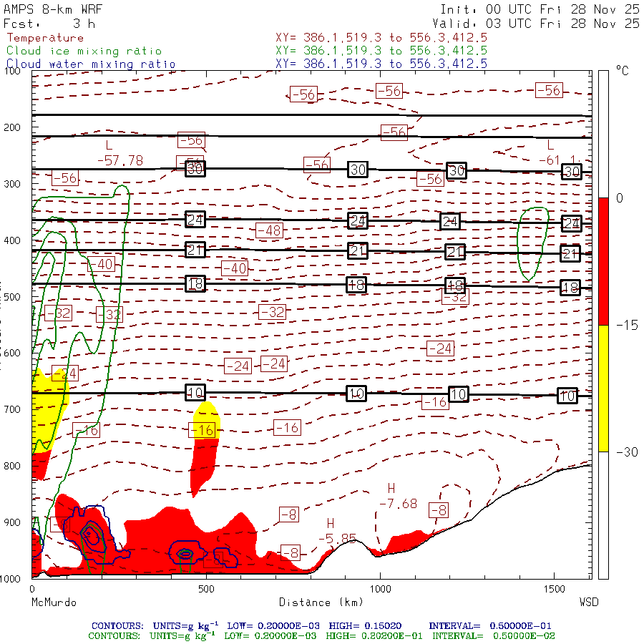The height and width of the screenshot is (644, 644).
Task: Select the "Distance (km)" axis title
Action: [321, 602]
